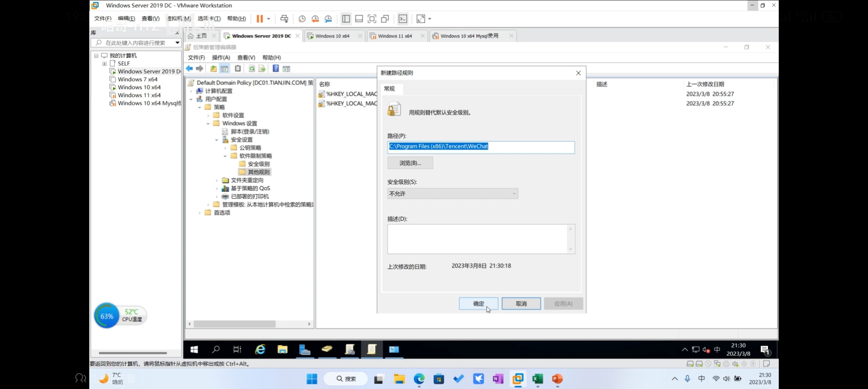Click the VMware pause VM icon
Screen dimensions: 868x389
click(x=259, y=19)
